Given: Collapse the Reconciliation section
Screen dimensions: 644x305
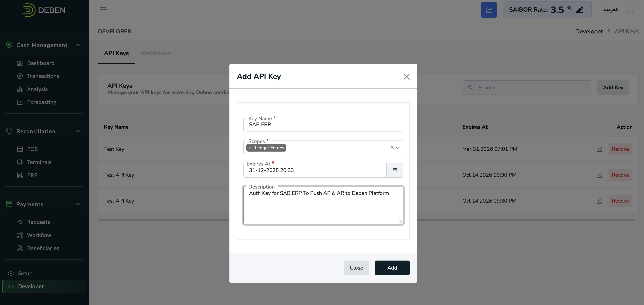Looking at the screenshot, I should click(78, 131).
